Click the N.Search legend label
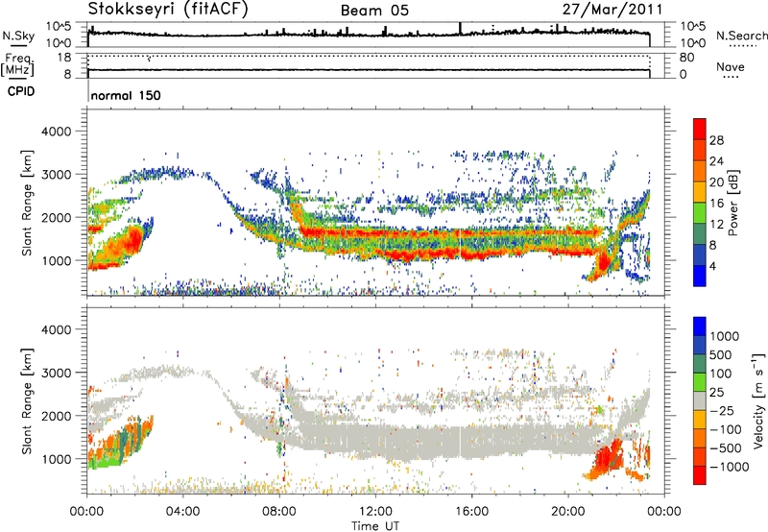The height and width of the screenshot is (532, 768). tap(741, 36)
